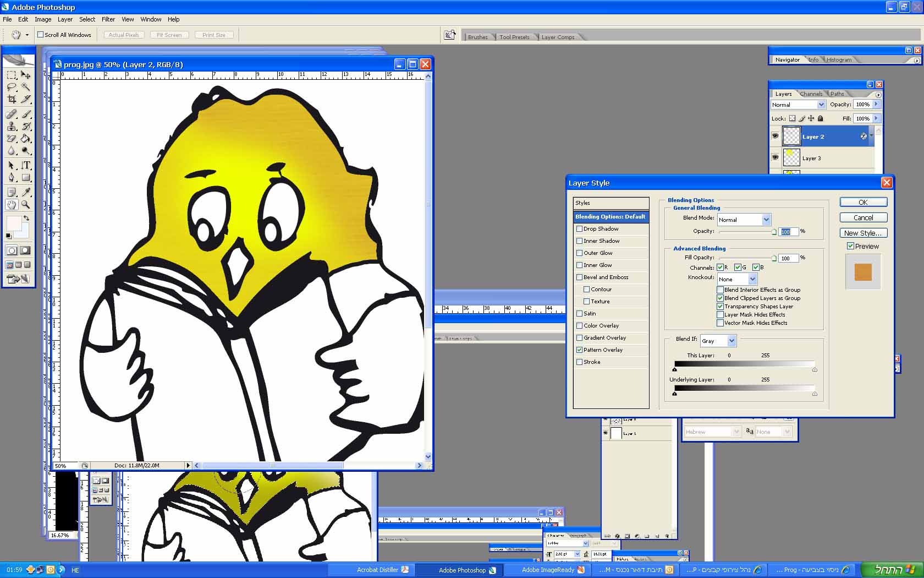Click the New Style... button
Image resolution: width=924 pixels, height=578 pixels.
pos(864,233)
